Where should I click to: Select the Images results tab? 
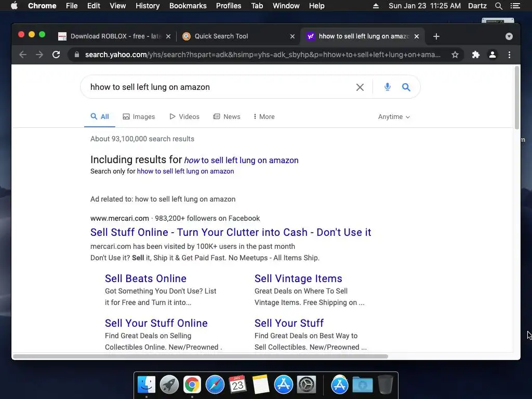(139, 117)
